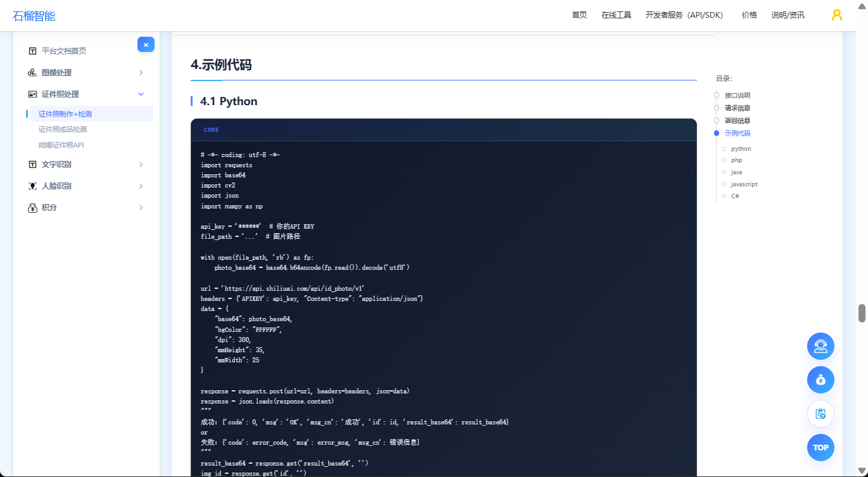Click the 平台文档首页 icon in sidebar
868x477 pixels.
(x=32, y=51)
